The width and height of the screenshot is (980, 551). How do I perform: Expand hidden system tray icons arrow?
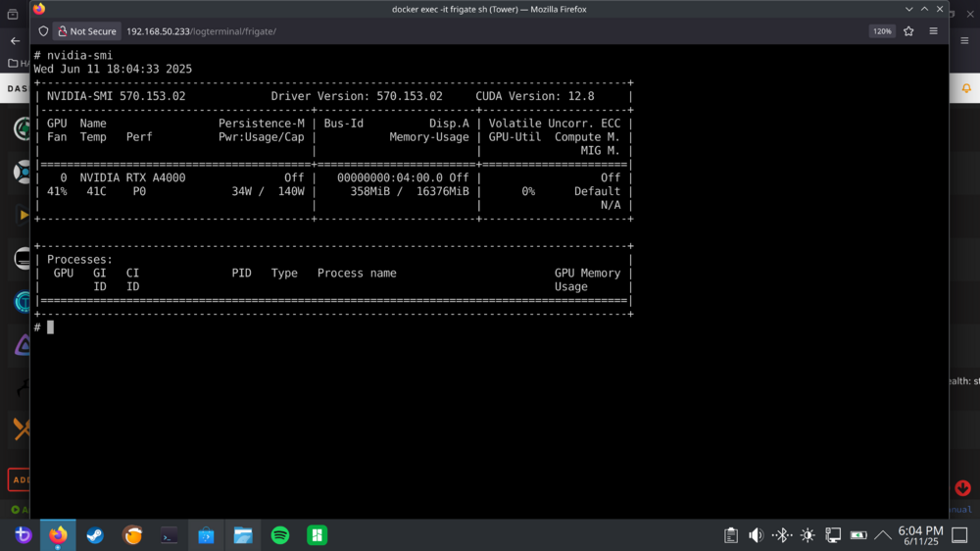pos(883,535)
